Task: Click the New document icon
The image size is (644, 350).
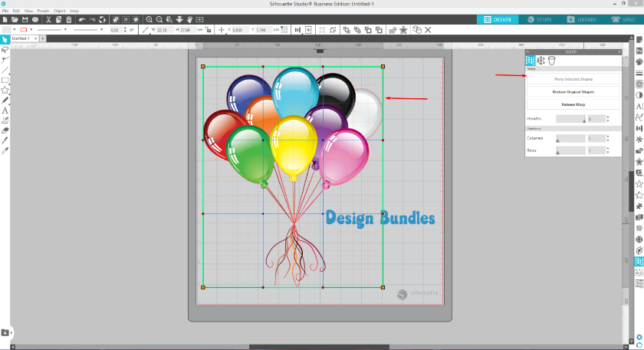Action: tap(5, 19)
